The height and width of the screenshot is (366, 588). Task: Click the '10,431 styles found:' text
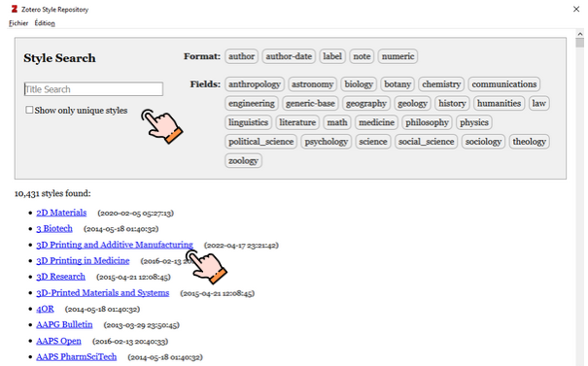click(x=52, y=193)
